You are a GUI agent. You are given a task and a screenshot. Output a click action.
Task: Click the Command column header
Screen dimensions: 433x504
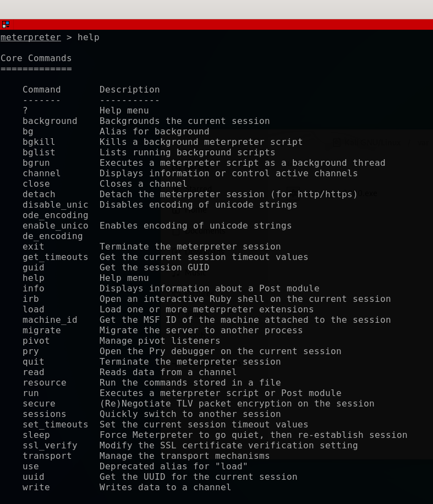tap(41, 89)
